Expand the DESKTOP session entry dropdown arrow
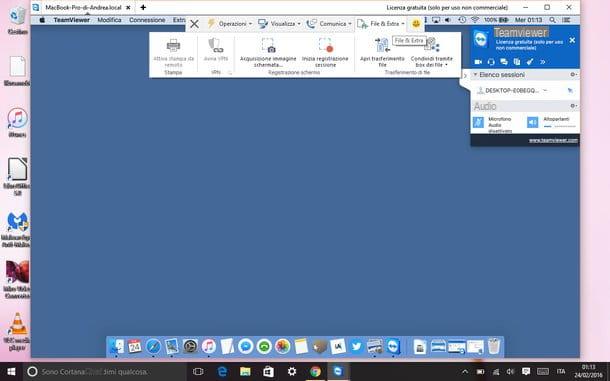The image size is (610, 381). tap(545, 90)
